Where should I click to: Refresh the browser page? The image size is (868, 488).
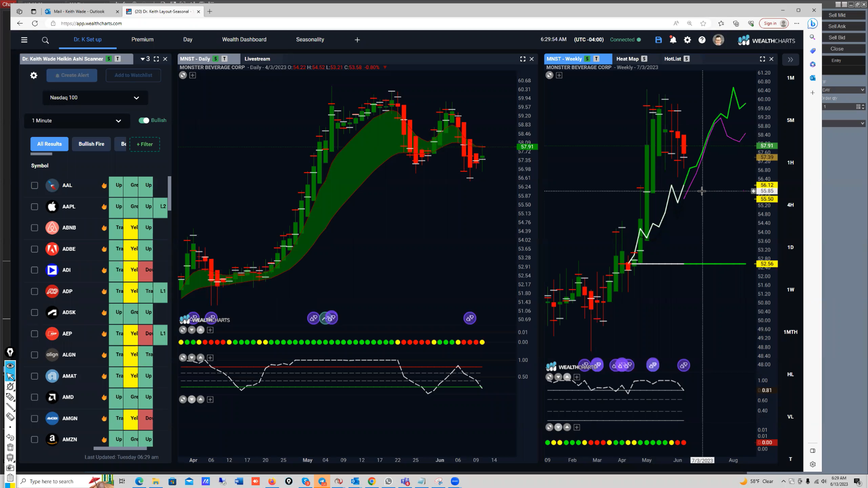coord(35,23)
